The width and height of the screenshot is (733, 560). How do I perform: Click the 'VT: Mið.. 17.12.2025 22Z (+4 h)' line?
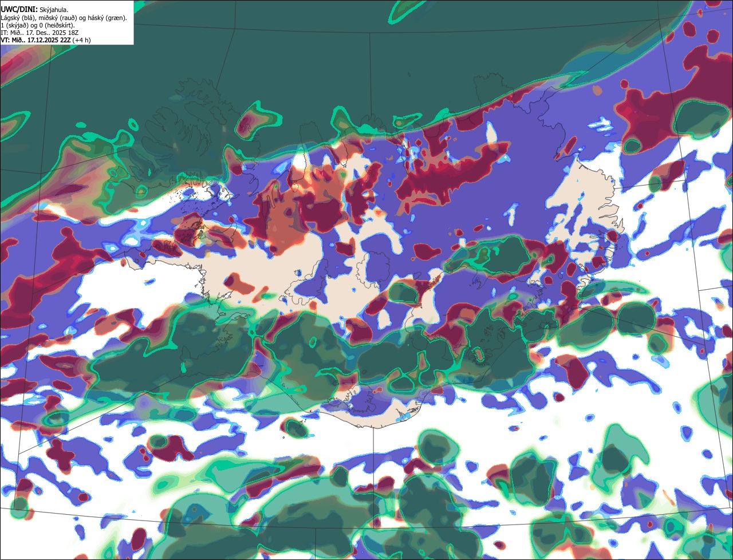pyautogui.click(x=46, y=40)
